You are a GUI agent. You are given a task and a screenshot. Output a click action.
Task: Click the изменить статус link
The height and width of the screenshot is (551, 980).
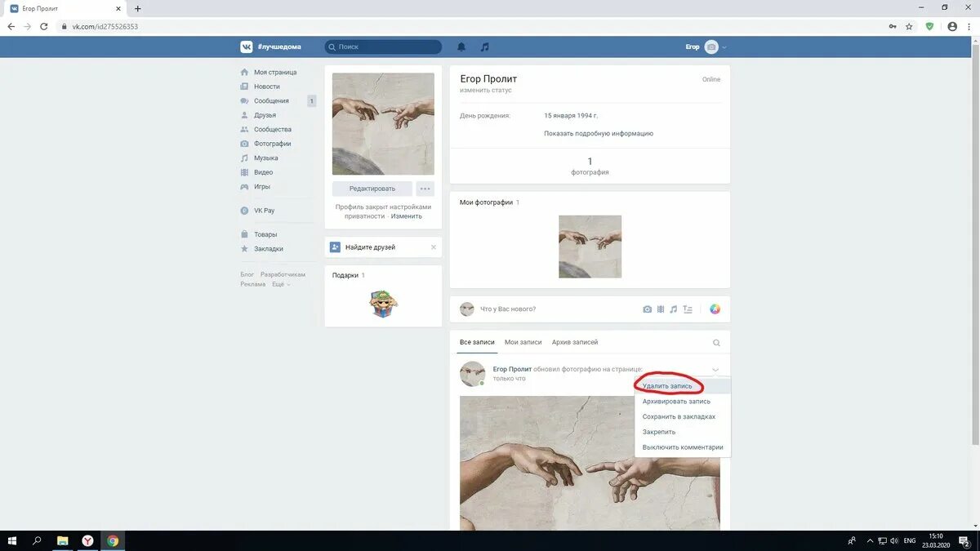tap(485, 90)
